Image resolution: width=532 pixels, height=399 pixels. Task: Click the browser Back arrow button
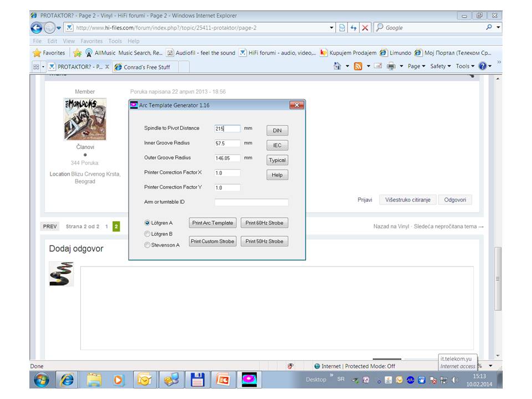point(37,28)
